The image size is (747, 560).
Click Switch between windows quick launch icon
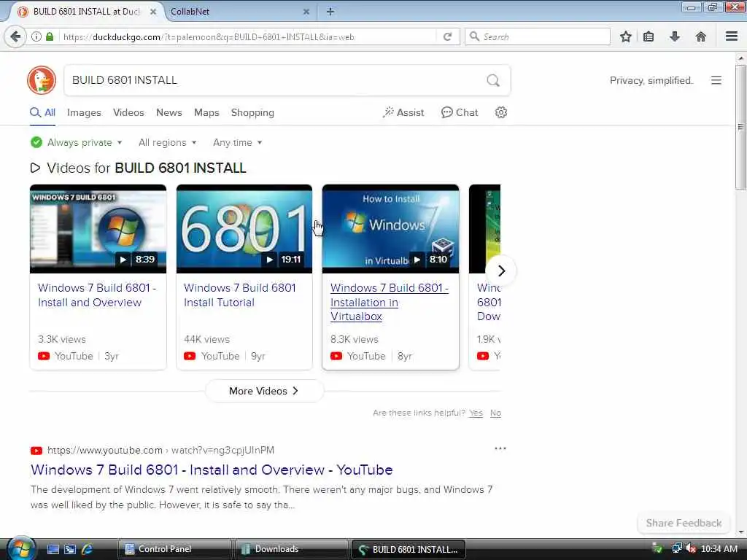(x=70, y=549)
